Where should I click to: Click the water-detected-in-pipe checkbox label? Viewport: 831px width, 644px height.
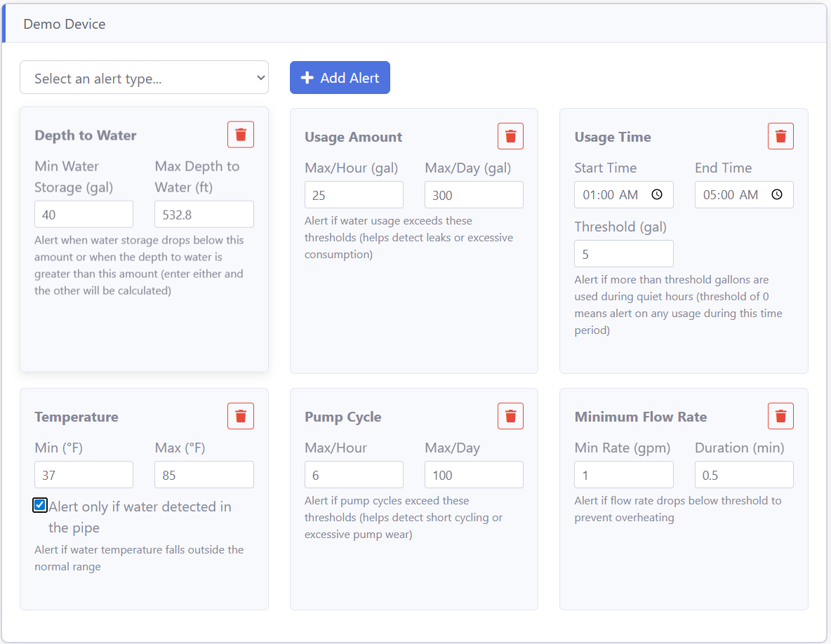[140, 517]
